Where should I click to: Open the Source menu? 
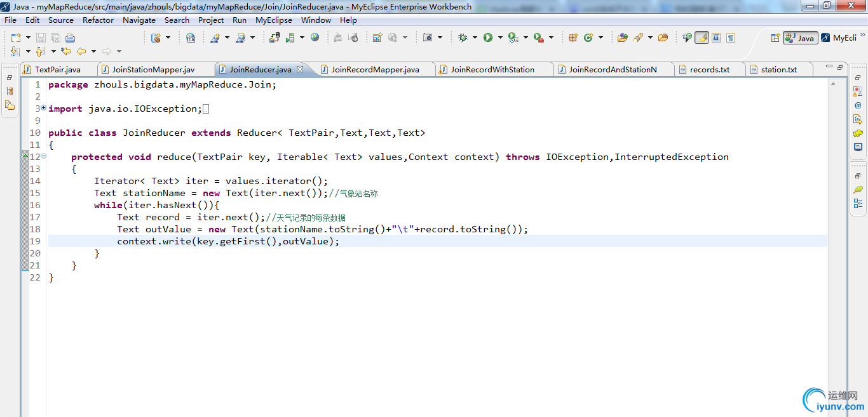[x=60, y=20]
